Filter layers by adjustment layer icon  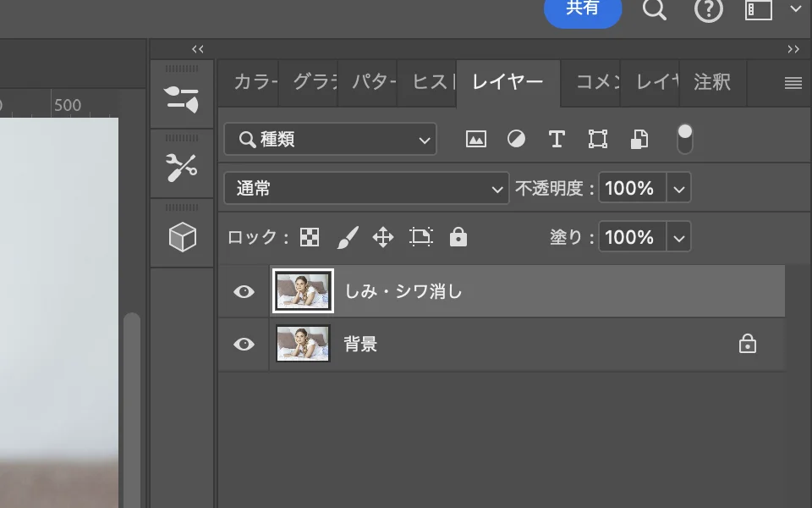pyautogui.click(x=516, y=140)
